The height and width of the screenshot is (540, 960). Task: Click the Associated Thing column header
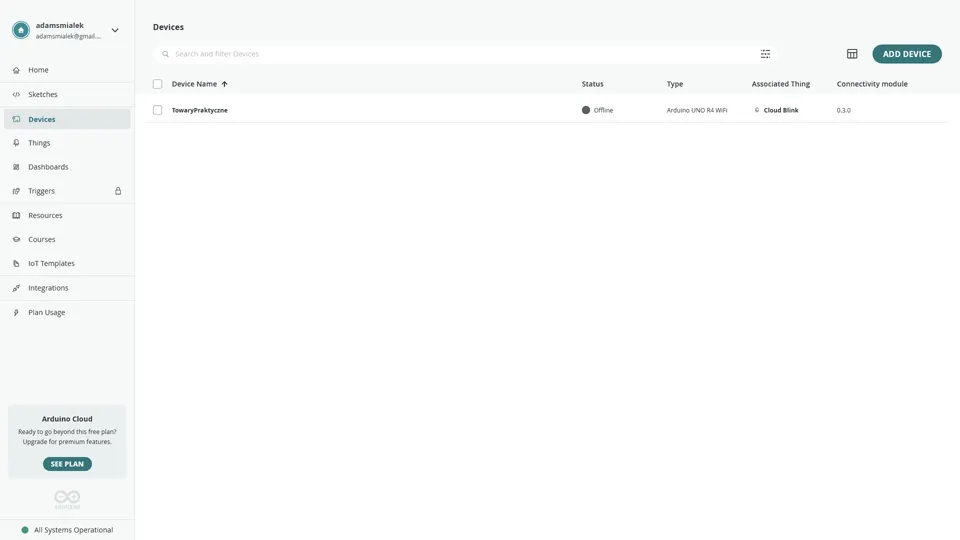[781, 84]
